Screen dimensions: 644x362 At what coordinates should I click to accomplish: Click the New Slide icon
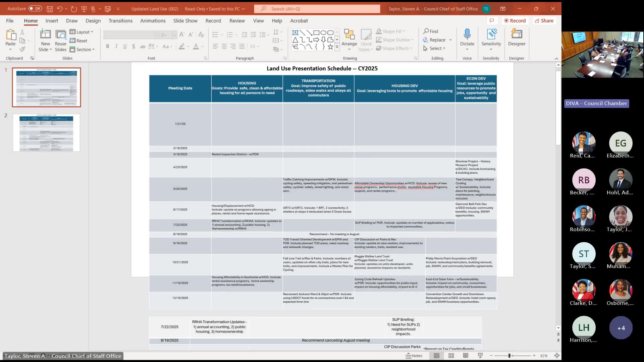[x=45, y=35]
